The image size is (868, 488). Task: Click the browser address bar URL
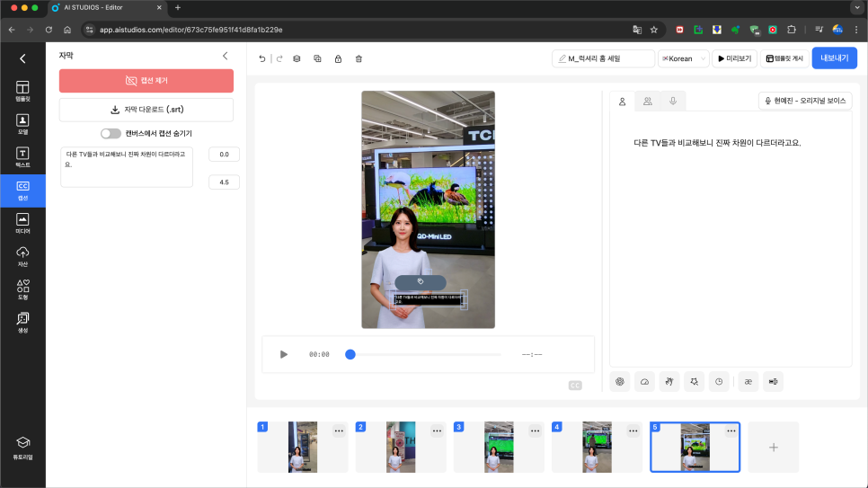191,30
